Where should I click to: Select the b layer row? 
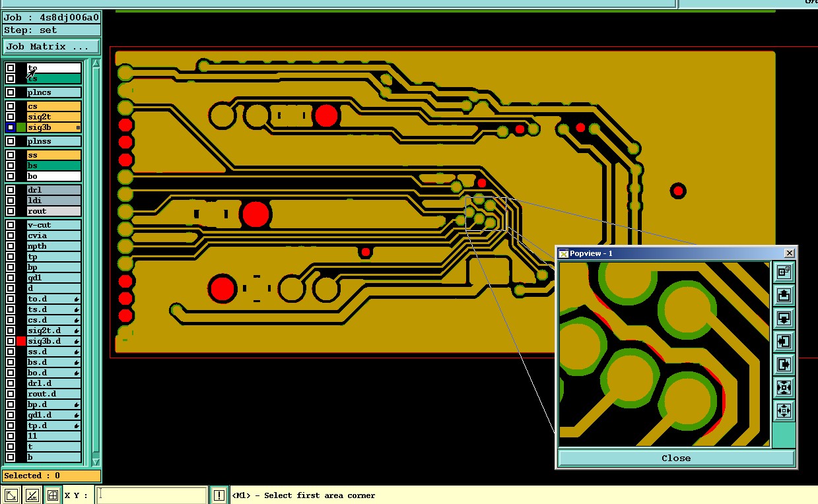click(x=54, y=457)
